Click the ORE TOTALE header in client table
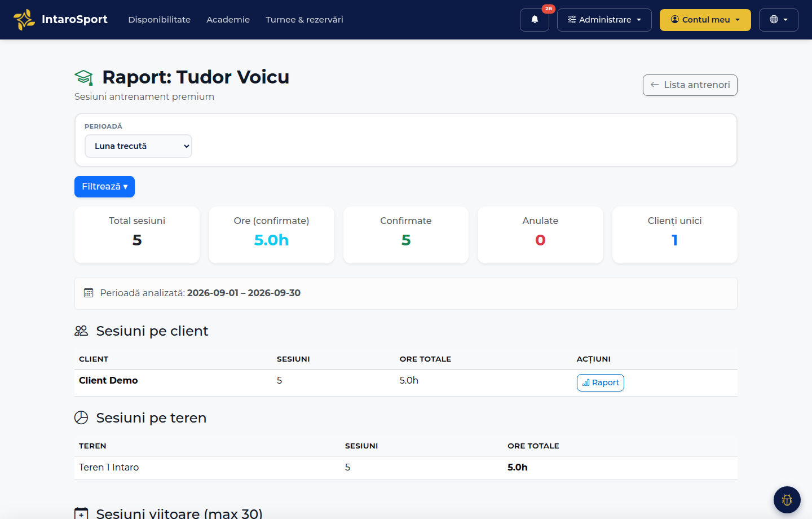Screen dimensions: 812x519 click(425, 359)
